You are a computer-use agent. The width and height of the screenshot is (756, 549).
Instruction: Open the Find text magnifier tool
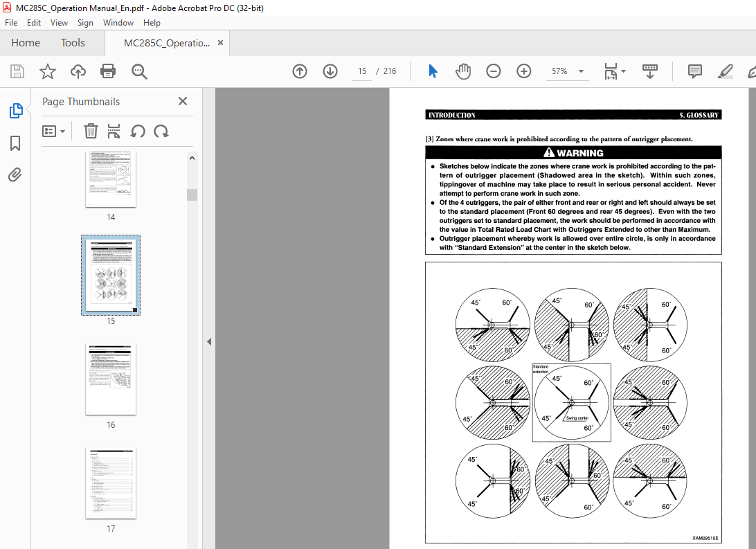click(139, 71)
